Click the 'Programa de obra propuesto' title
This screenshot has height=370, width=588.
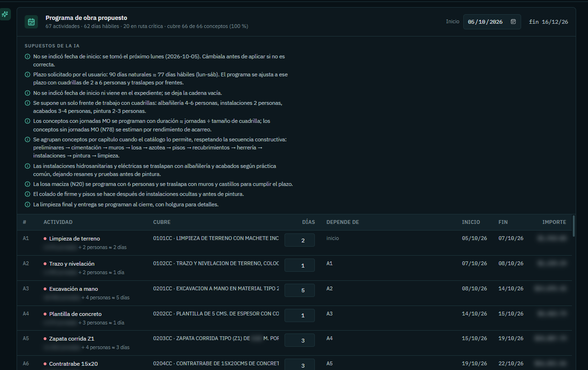point(86,18)
